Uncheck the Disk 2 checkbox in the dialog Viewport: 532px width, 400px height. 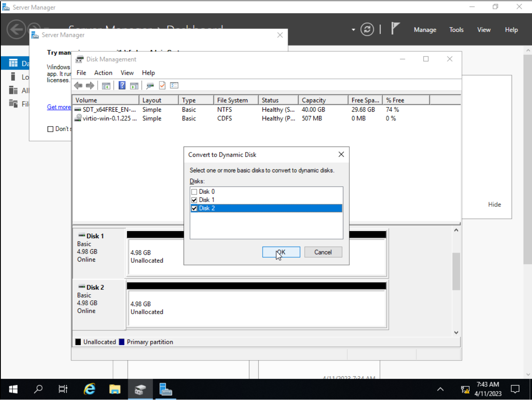[194, 208]
